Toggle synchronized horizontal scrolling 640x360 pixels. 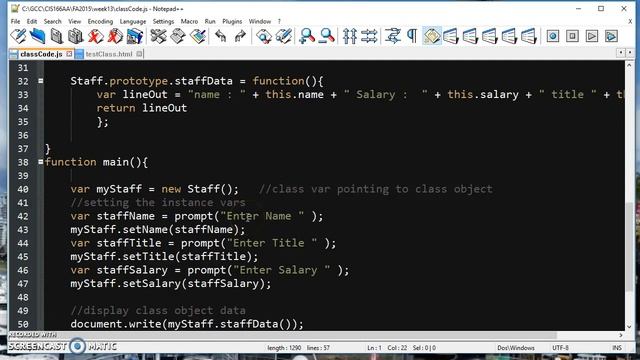point(369,36)
